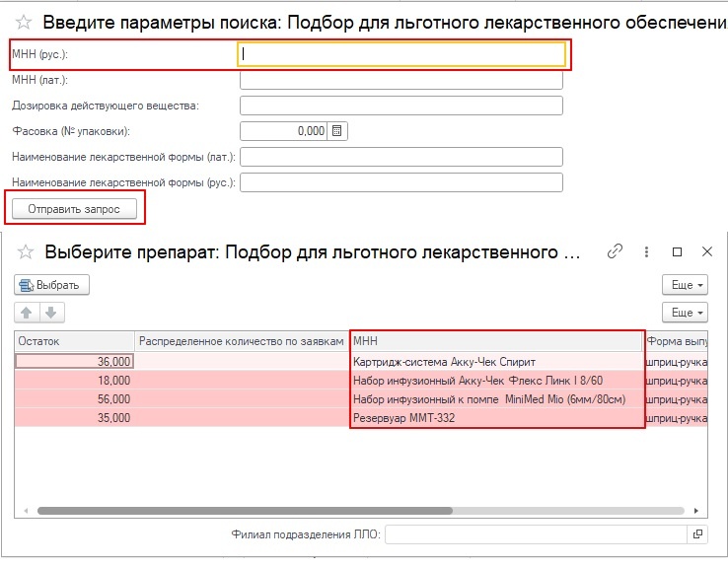Click the favorites star beside 'Введите параметры поиска'
The image size is (728, 567).
coord(23,23)
